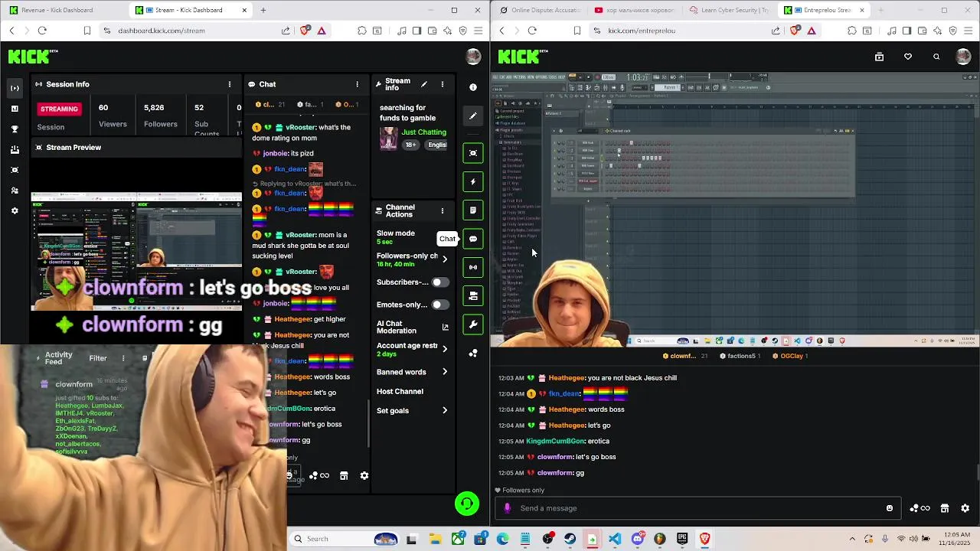This screenshot has height=551, width=980.
Task: Open Steam from the taskbar
Action: [570, 539]
